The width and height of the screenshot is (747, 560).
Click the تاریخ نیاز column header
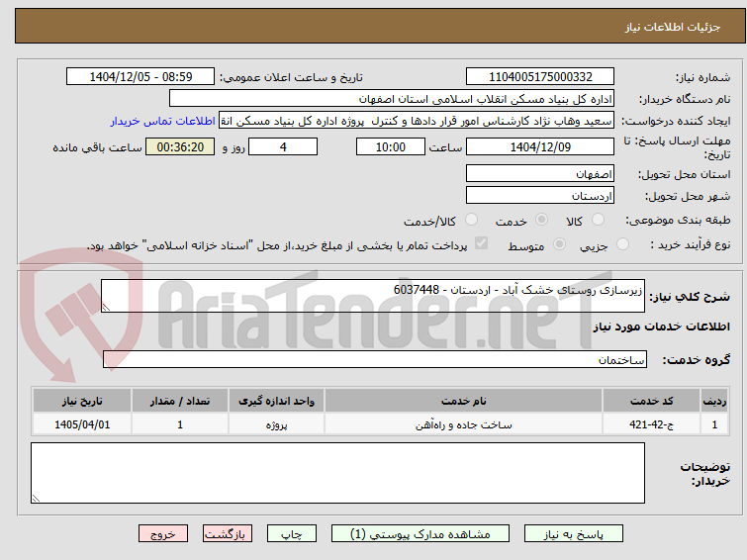[82, 401]
